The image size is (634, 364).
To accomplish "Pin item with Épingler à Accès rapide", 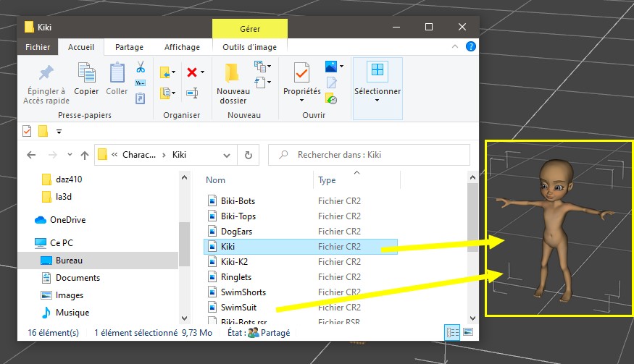I will [46, 85].
